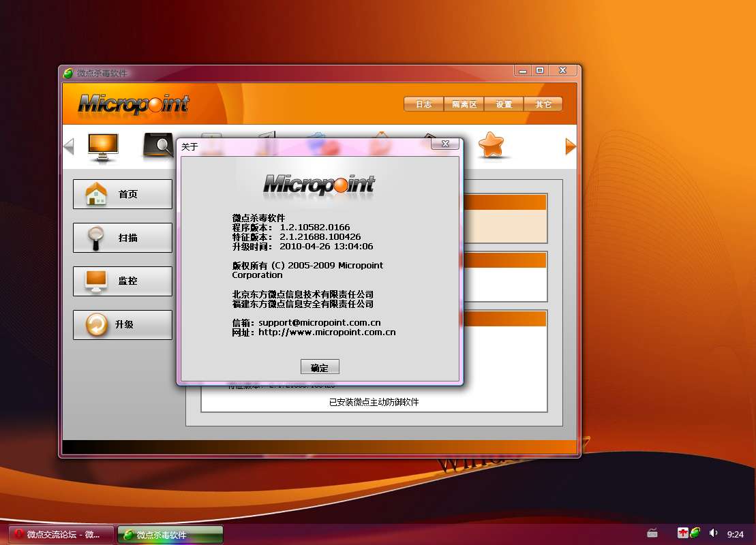
Task: Click the update time 2010-04-26 13:04:06
Action: click(327, 247)
